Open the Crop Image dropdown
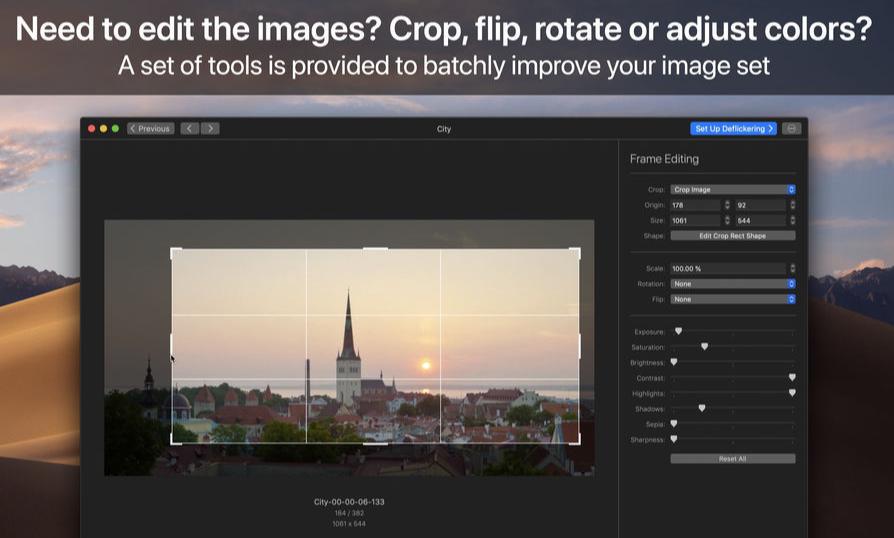This screenshot has height=538, width=894. 732,189
